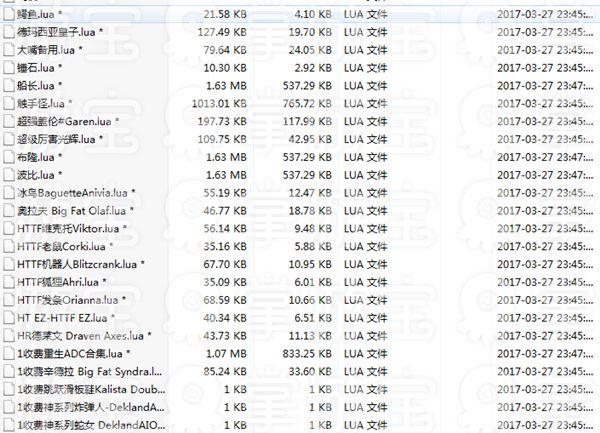Screen dimensions: 600x433
Task: Click the size value 1.07 MB
Action: [x=227, y=353]
